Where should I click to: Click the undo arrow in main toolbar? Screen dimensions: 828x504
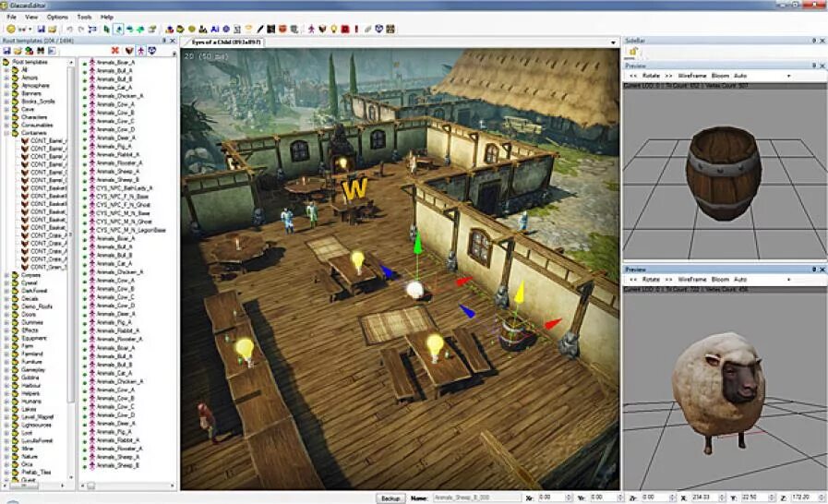click(x=70, y=29)
